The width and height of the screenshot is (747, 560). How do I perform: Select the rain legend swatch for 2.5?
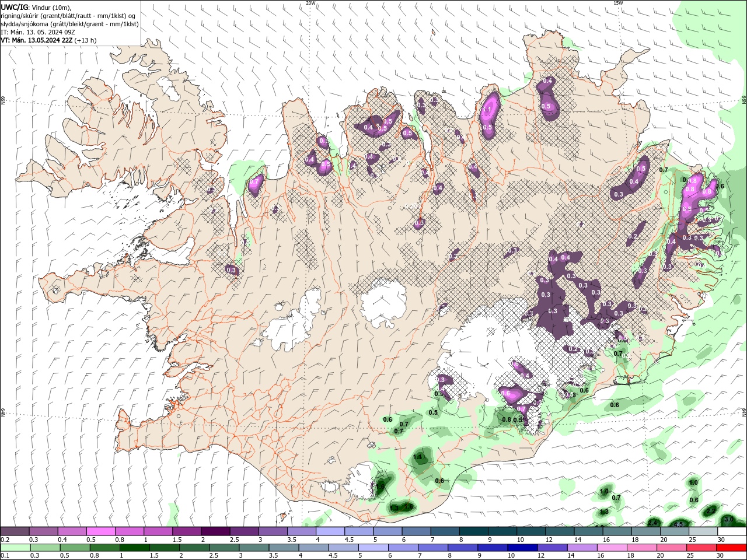click(x=224, y=547)
